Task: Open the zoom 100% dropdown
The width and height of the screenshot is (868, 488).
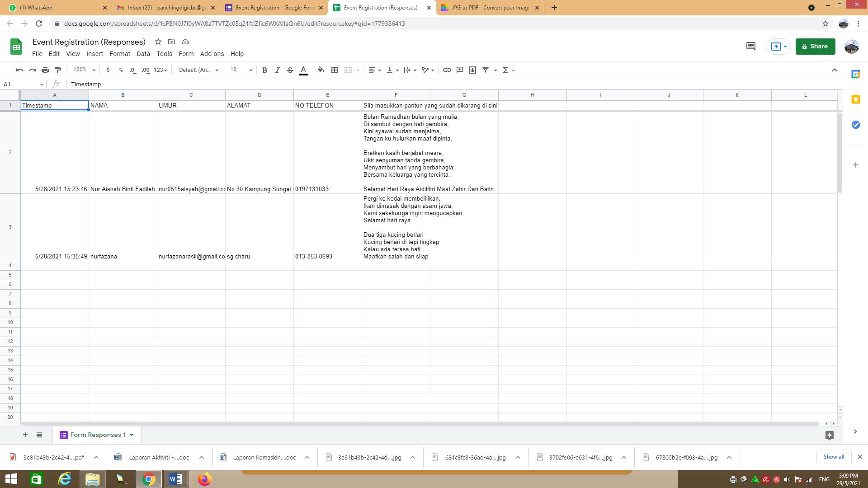Action: pyautogui.click(x=84, y=70)
